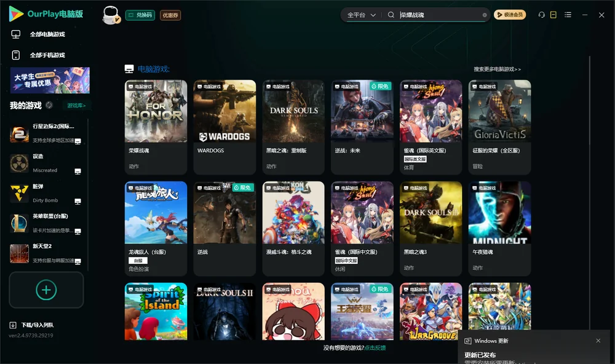Click the 台服 tag on 龙魂旅人 card
The height and width of the screenshot is (364, 615).
pyautogui.click(x=138, y=261)
